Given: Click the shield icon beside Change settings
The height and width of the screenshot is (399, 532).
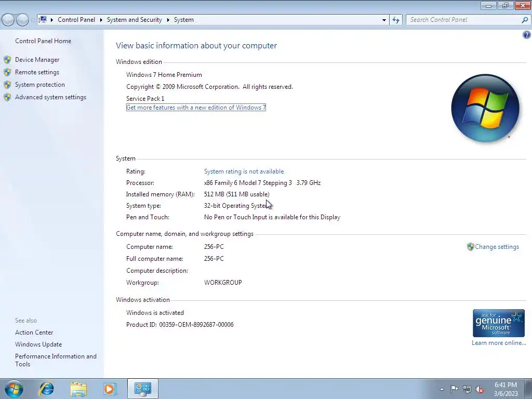Looking at the screenshot, I should click(x=470, y=247).
